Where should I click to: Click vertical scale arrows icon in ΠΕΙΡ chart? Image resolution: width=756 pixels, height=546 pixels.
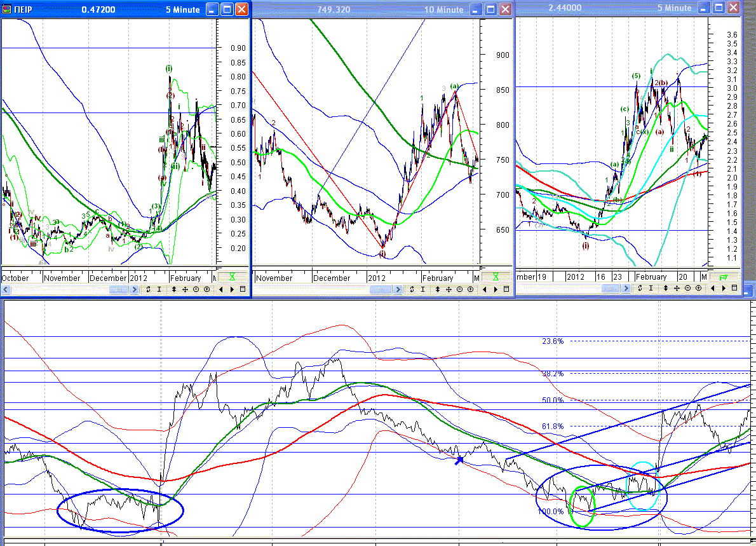(174, 289)
